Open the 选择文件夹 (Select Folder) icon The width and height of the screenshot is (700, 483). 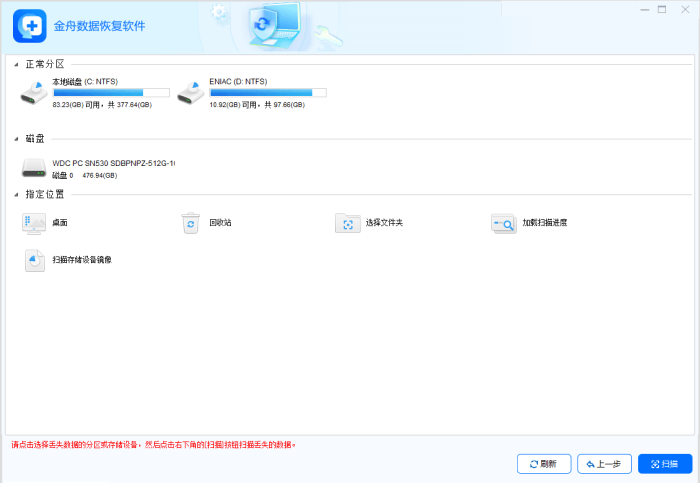(x=347, y=223)
